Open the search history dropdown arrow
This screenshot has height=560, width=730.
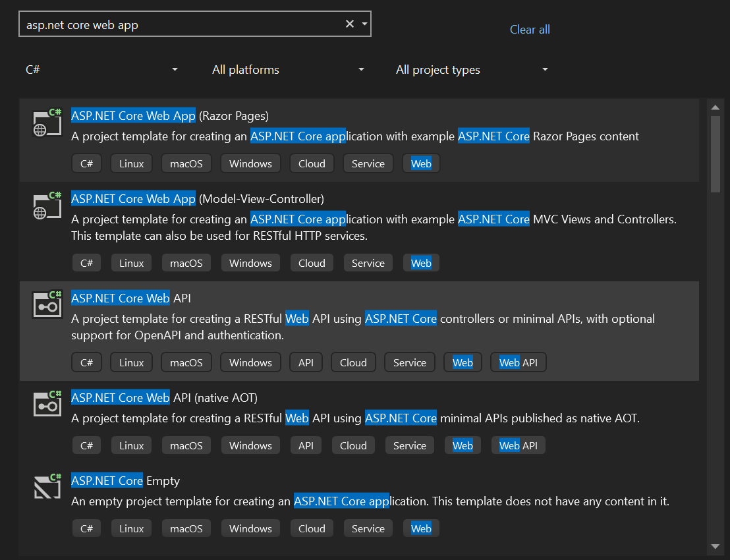[x=364, y=24]
